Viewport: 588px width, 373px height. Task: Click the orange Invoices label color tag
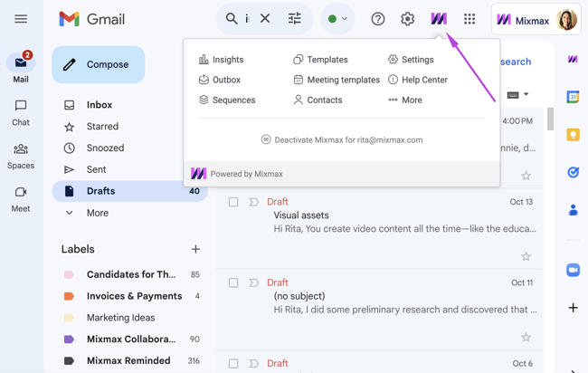[69, 296]
